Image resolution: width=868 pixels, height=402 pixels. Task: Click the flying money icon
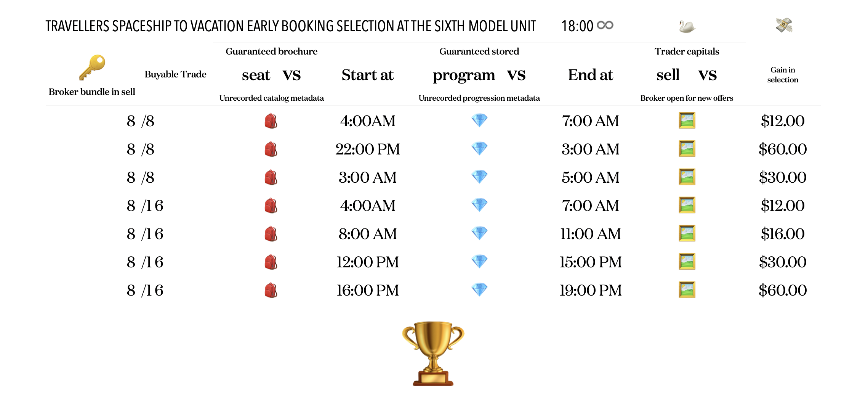tap(784, 26)
